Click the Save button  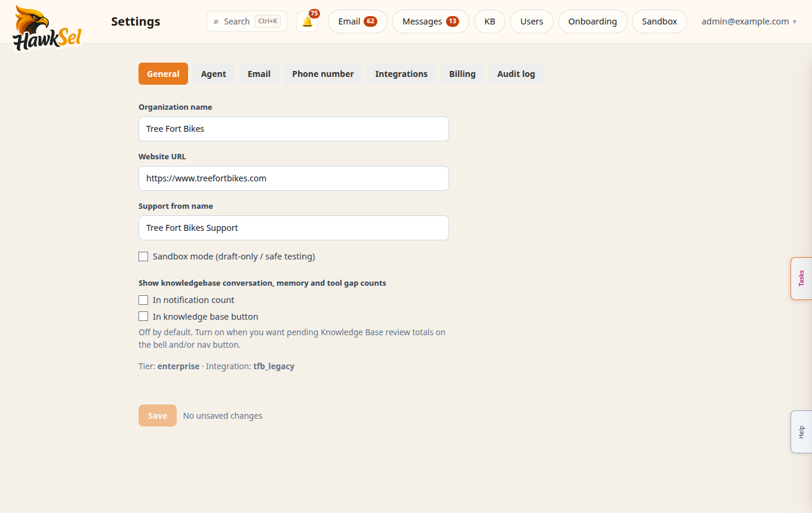point(158,416)
